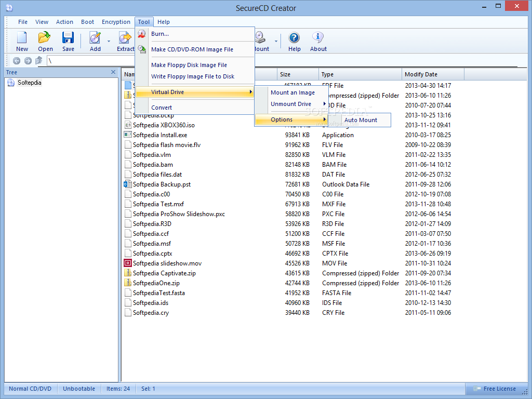Click the Make CD/DVD-ROM image icon
This screenshot has height=399, width=532.
[x=142, y=49]
